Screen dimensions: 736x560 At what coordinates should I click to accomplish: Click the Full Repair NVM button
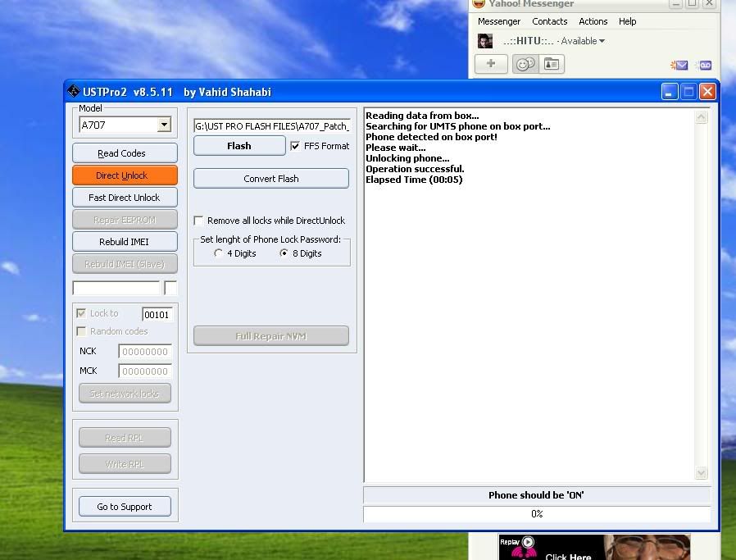pos(271,336)
